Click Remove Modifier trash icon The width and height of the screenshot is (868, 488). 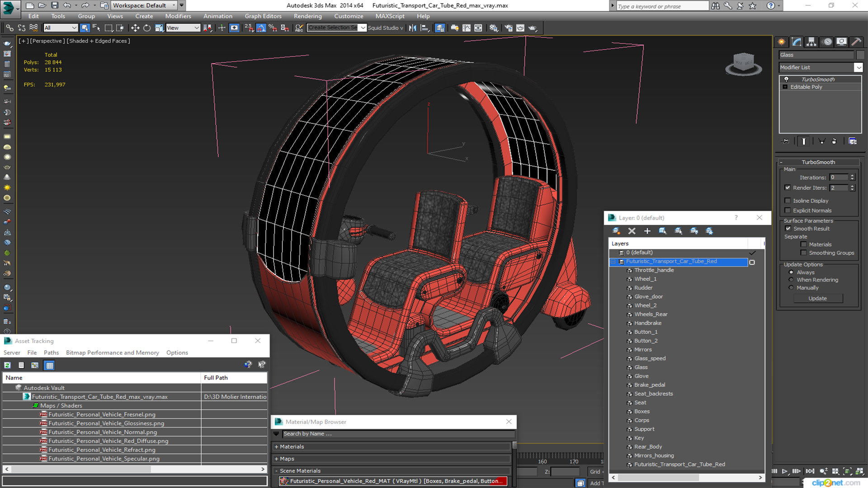(834, 141)
